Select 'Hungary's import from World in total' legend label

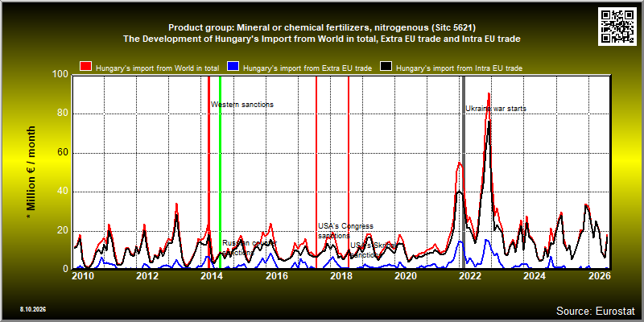[157, 68]
